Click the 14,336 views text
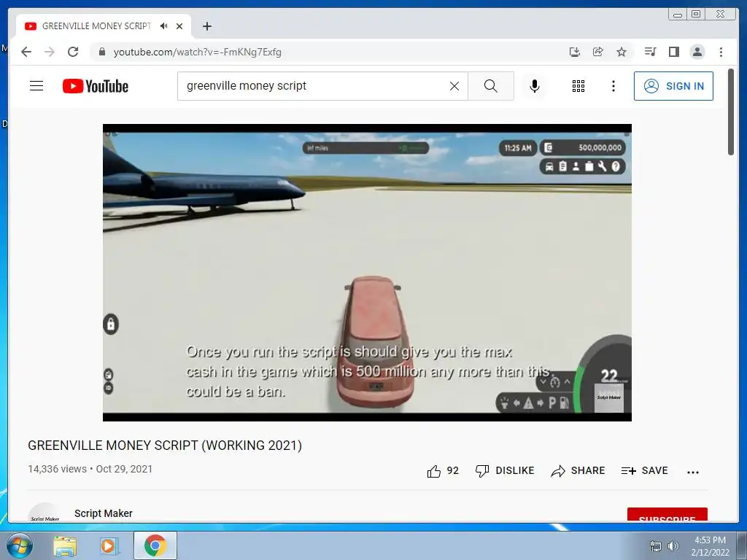Image resolution: width=747 pixels, height=560 pixels. pos(57,469)
